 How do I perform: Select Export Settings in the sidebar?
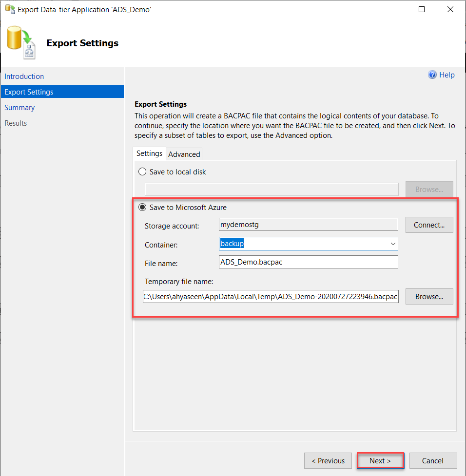[x=29, y=92]
